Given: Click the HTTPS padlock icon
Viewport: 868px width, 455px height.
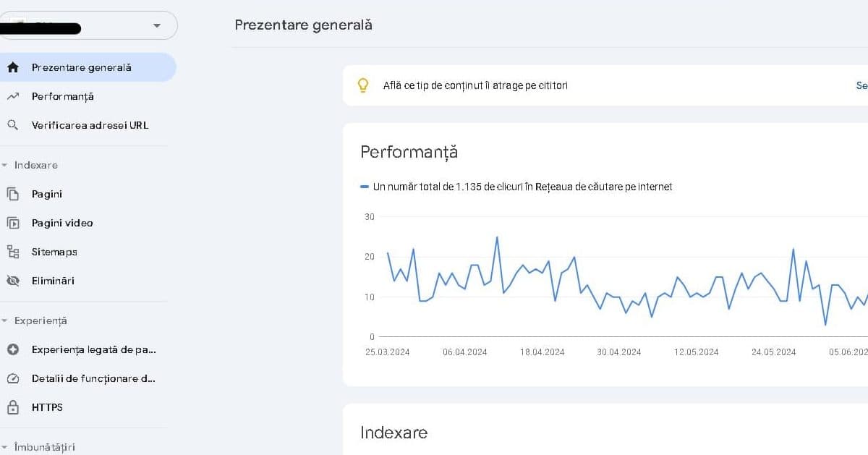Looking at the screenshot, I should click(x=13, y=407).
